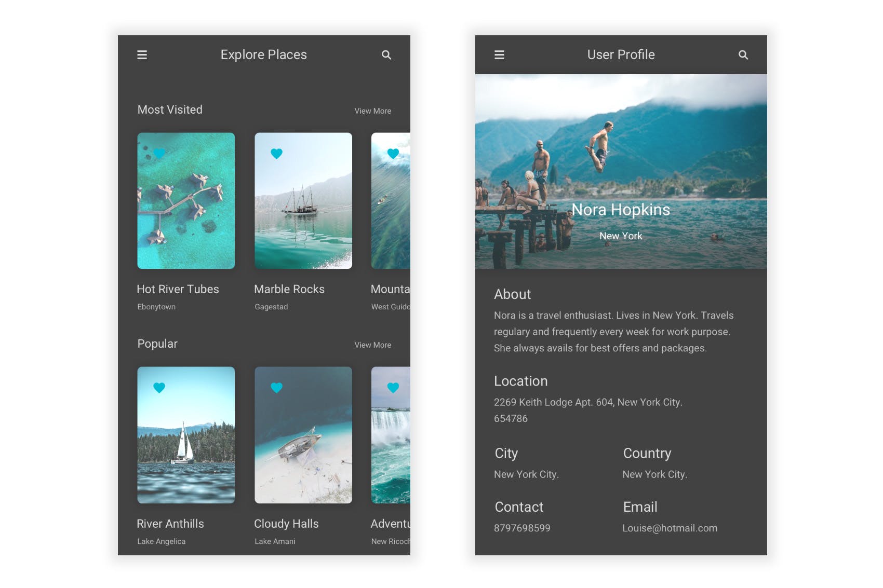Open the Marble Rocks thumbnail image
This screenshot has height=588, width=883.
[x=303, y=201]
